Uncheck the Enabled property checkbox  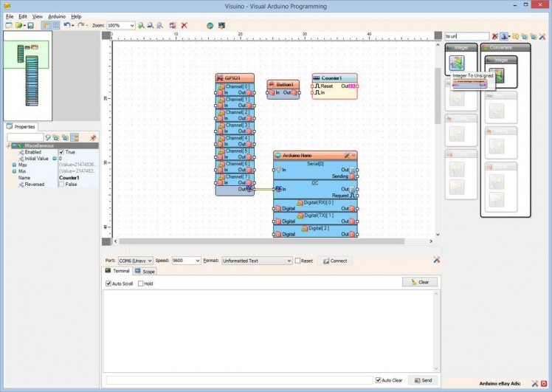tap(62, 152)
